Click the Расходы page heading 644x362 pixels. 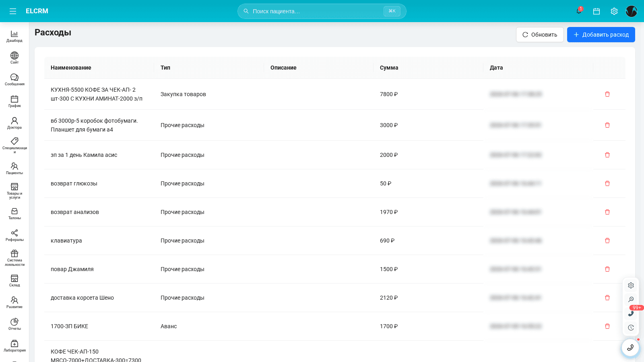click(53, 33)
